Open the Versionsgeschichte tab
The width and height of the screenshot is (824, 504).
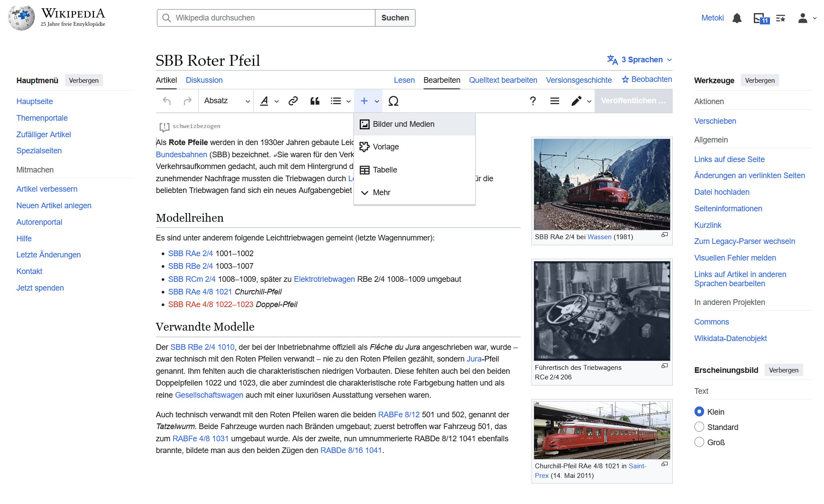(x=579, y=80)
